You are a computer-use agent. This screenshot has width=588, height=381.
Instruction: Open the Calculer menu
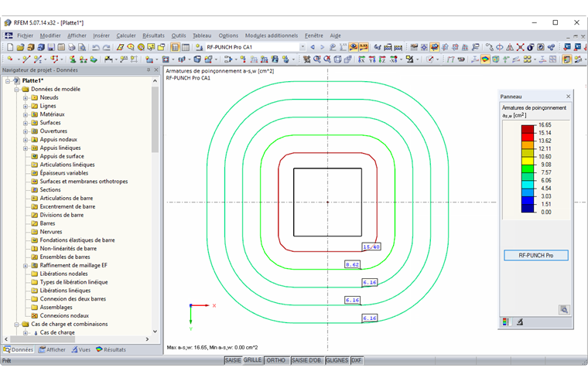point(126,36)
